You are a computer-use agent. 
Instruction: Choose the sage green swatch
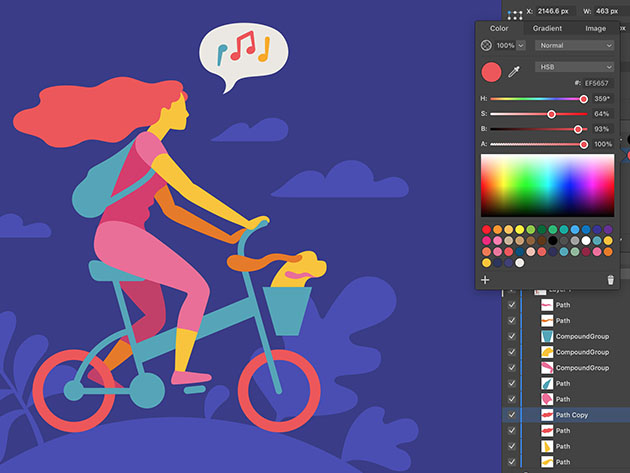575,252
